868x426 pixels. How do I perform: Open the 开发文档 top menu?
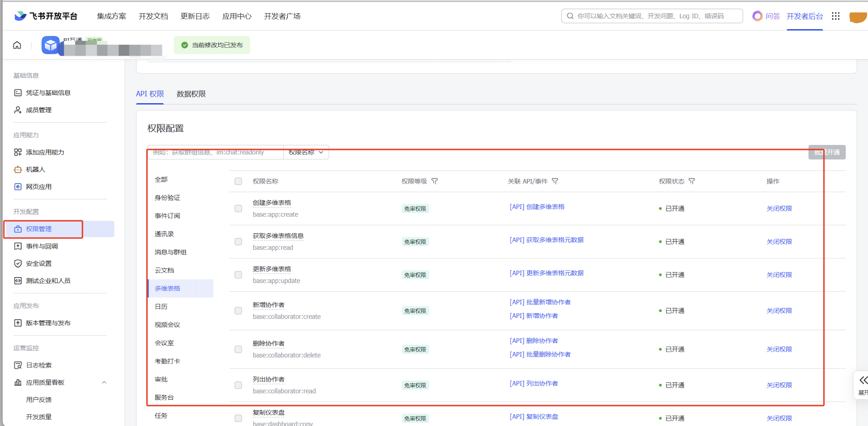[x=153, y=16]
